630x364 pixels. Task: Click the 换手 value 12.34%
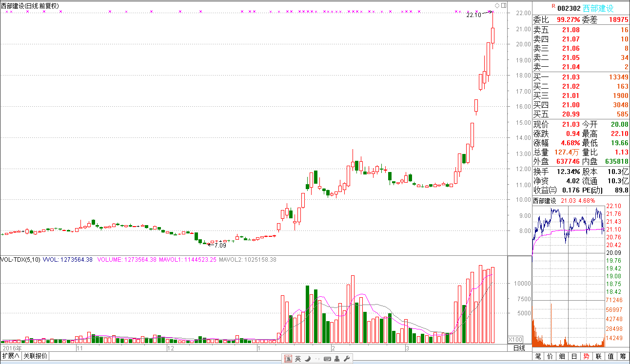pyautogui.click(x=569, y=172)
